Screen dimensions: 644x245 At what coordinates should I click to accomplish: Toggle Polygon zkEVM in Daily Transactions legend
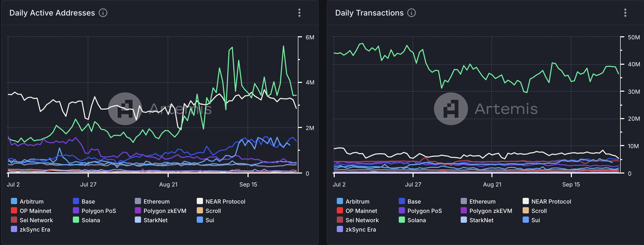click(486, 211)
